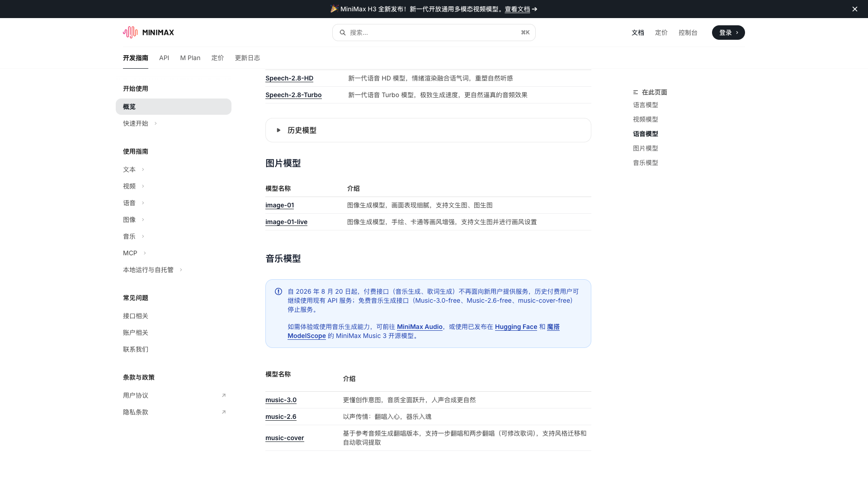Open the image-01 model link
868x488 pixels.
(x=279, y=205)
